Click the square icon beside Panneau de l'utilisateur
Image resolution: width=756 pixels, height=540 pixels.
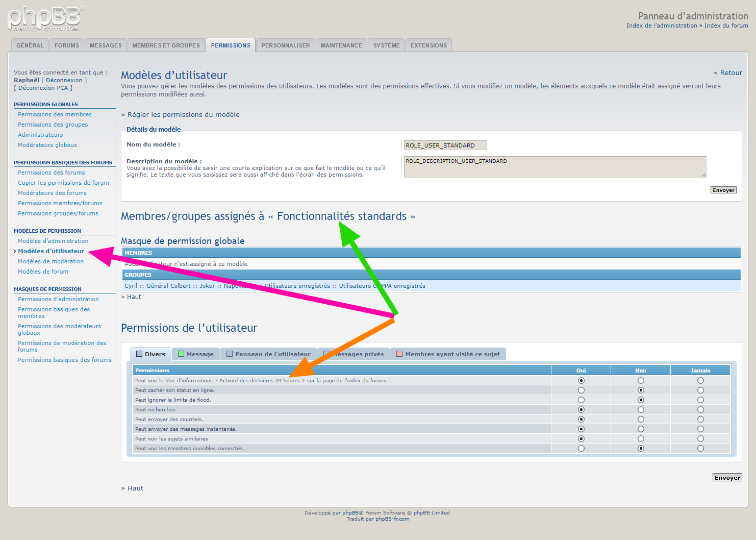pos(230,354)
